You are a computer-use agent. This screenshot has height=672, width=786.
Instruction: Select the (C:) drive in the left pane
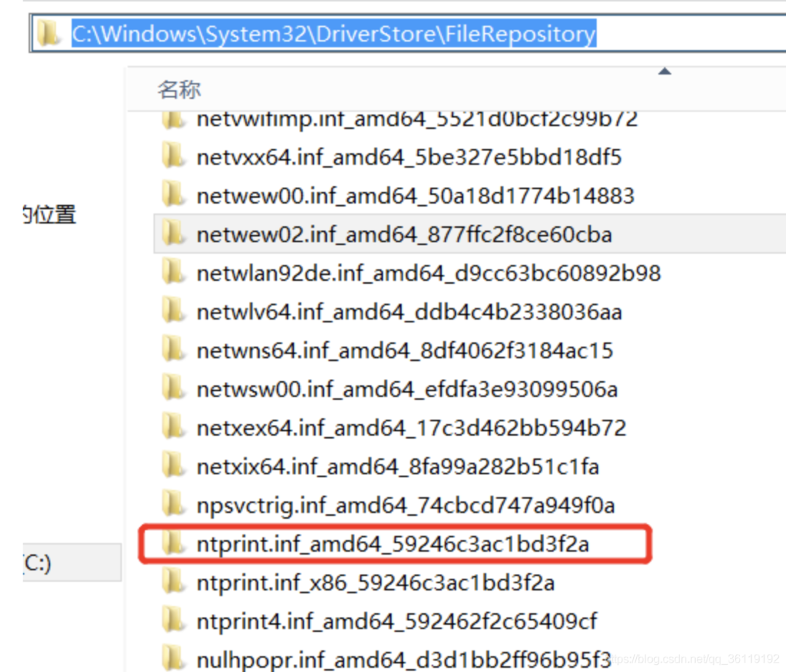coord(72,562)
